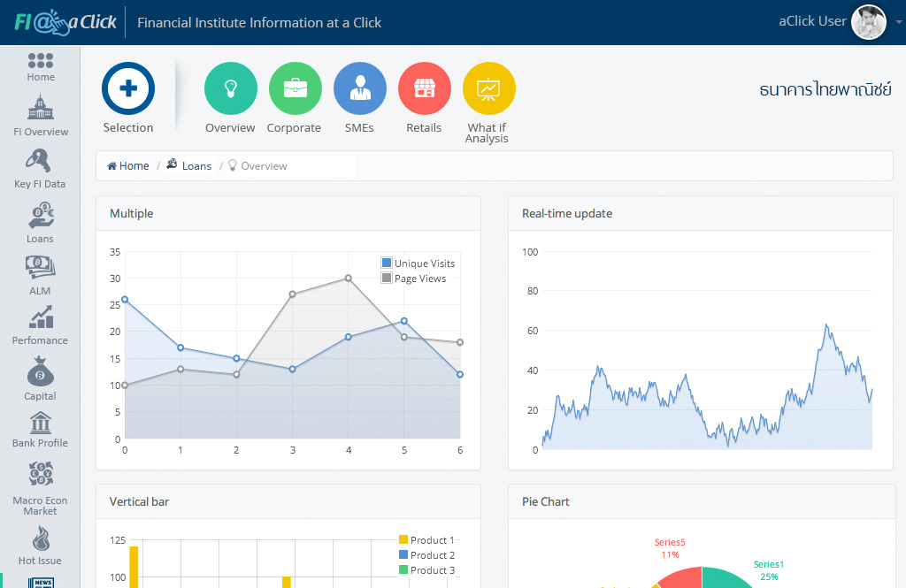This screenshot has width=906, height=588.
Task: Go to Loans in breadcrumb
Action: 189,165
